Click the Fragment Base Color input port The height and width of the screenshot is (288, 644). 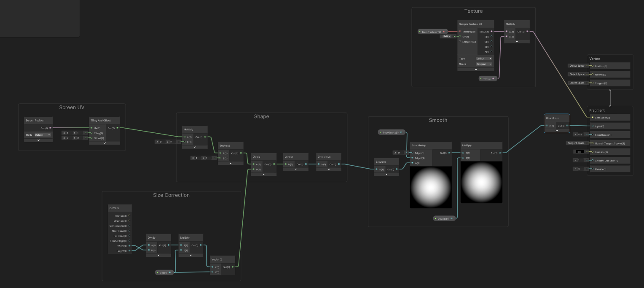pyautogui.click(x=592, y=118)
